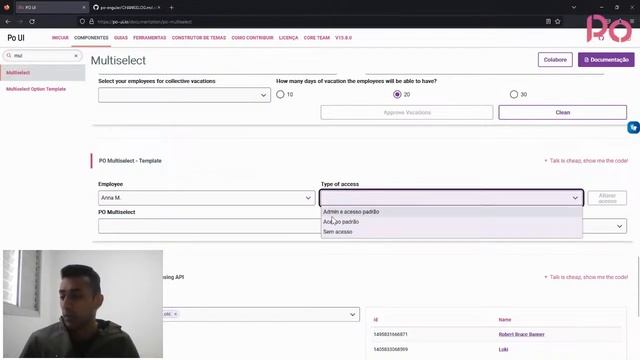Click the Approve Vacations button
The image size is (640, 360).
point(407,112)
